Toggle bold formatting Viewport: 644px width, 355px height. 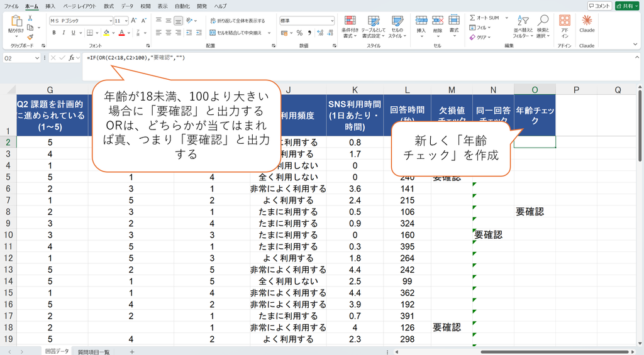tap(54, 33)
